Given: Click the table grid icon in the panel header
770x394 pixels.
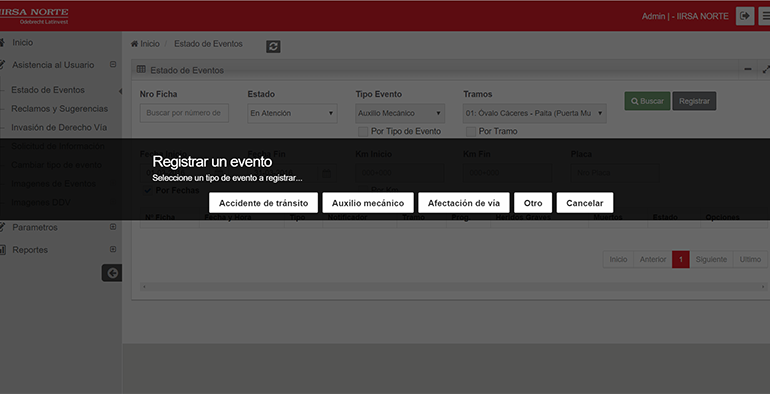Looking at the screenshot, I should coord(141,69).
